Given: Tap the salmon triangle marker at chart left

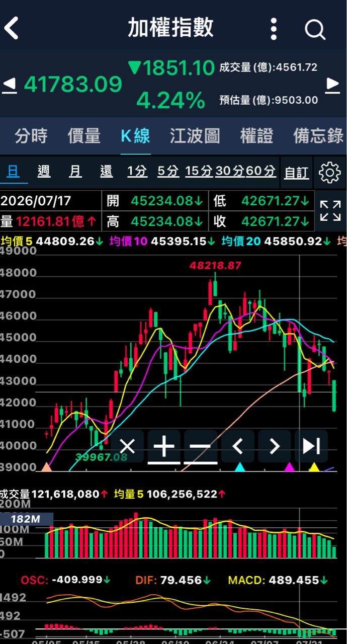Looking at the screenshot, I should point(46,467).
